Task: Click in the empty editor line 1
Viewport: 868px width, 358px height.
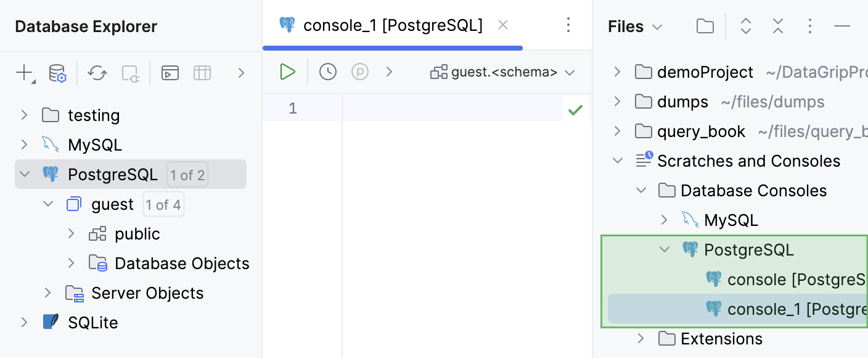Action: 450,109
